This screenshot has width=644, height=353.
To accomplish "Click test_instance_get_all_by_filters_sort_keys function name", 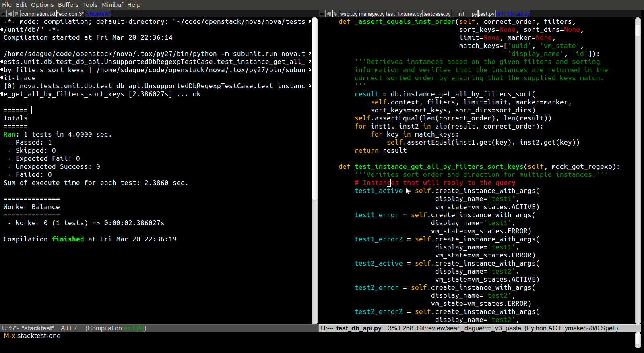I will point(439,166).
